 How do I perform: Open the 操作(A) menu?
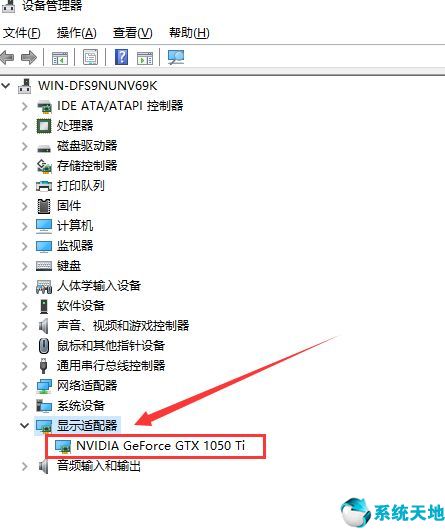[x=77, y=33]
